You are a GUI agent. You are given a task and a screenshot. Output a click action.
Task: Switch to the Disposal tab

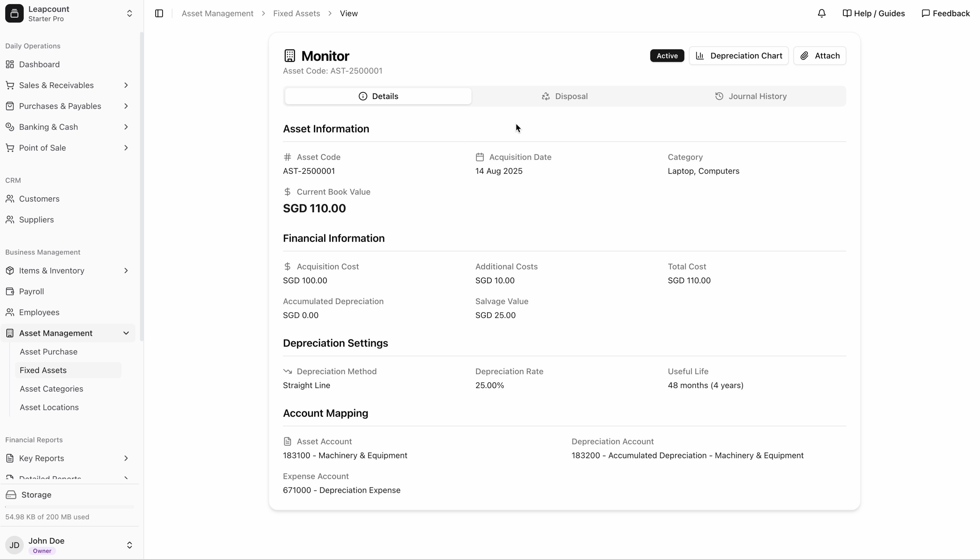564,96
